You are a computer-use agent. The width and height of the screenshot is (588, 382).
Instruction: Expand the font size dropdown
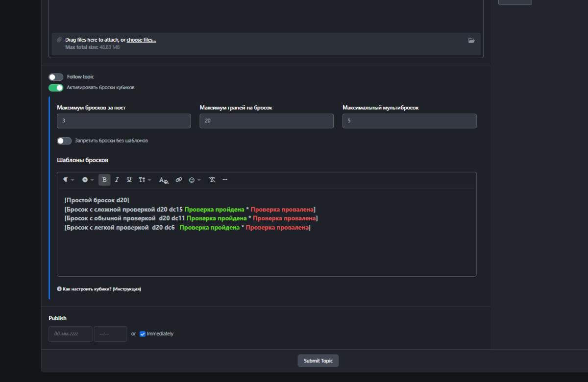(145, 180)
